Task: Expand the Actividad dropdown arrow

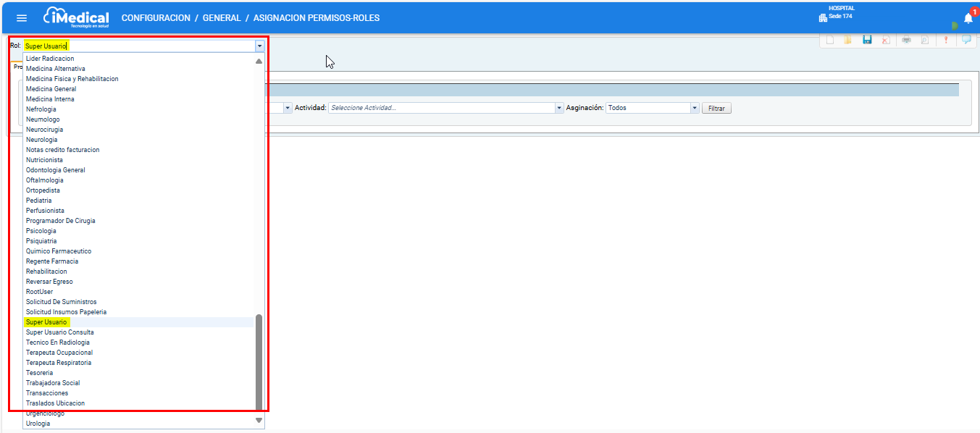Action: pos(559,108)
